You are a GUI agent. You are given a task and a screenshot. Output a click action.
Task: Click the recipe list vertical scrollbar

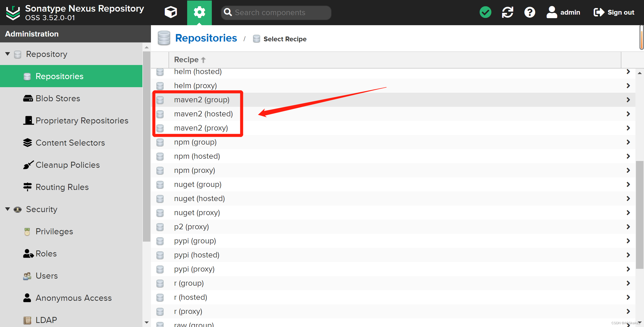coord(639,214)
